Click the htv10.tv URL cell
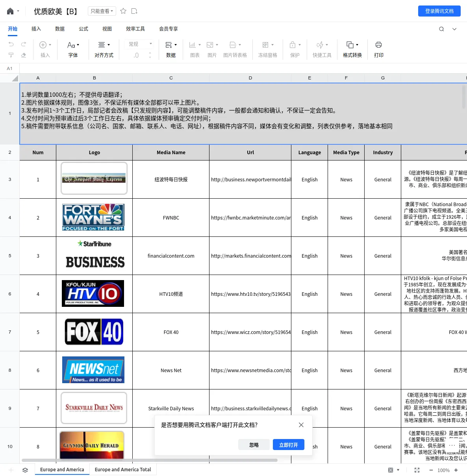Image resolution: width=467 pixels, height=476 pixels. [250, 294]
